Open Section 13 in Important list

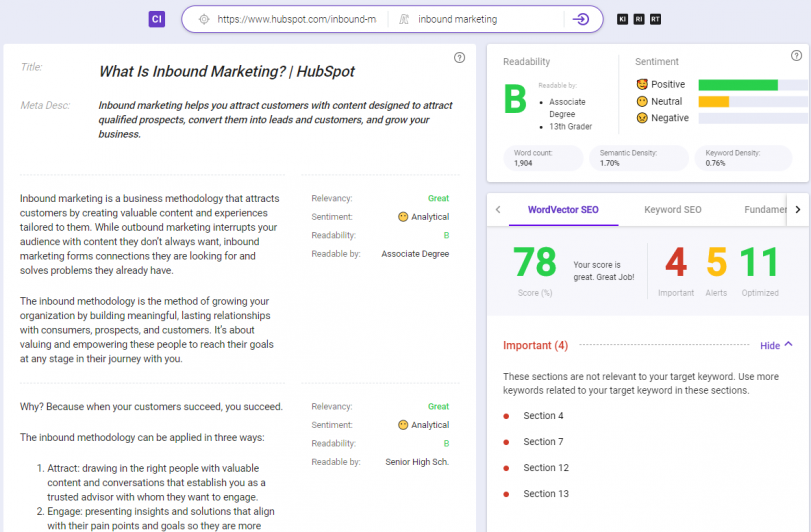pos(546,494)
